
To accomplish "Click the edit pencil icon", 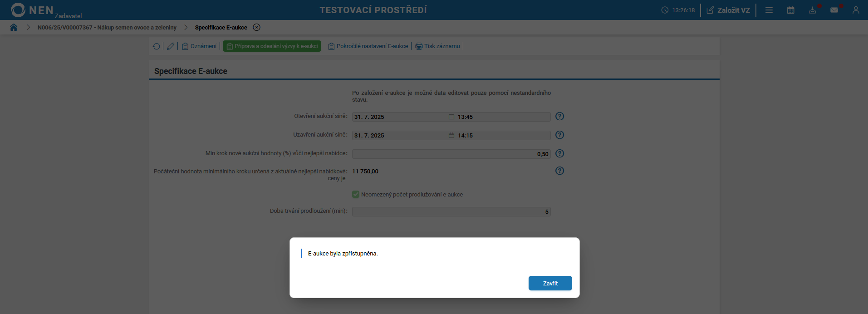I will [x=171, y=46].
